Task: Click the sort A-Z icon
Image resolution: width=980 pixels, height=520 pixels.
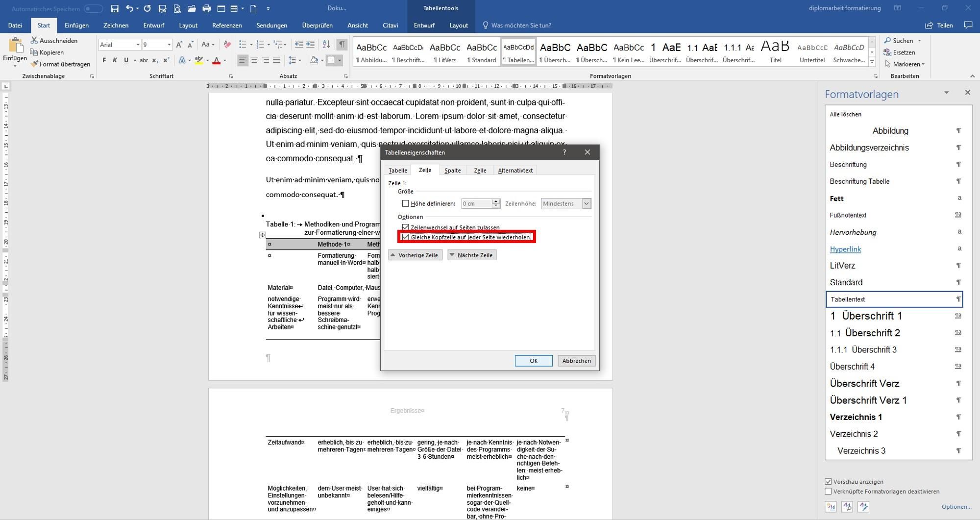Action: (326, 45)
